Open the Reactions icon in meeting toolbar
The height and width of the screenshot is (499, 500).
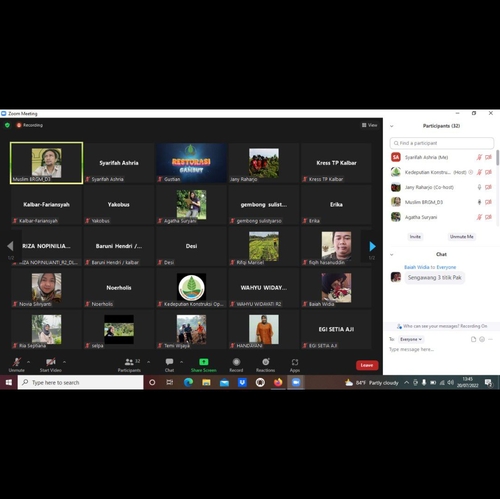[x=266, y=362]
